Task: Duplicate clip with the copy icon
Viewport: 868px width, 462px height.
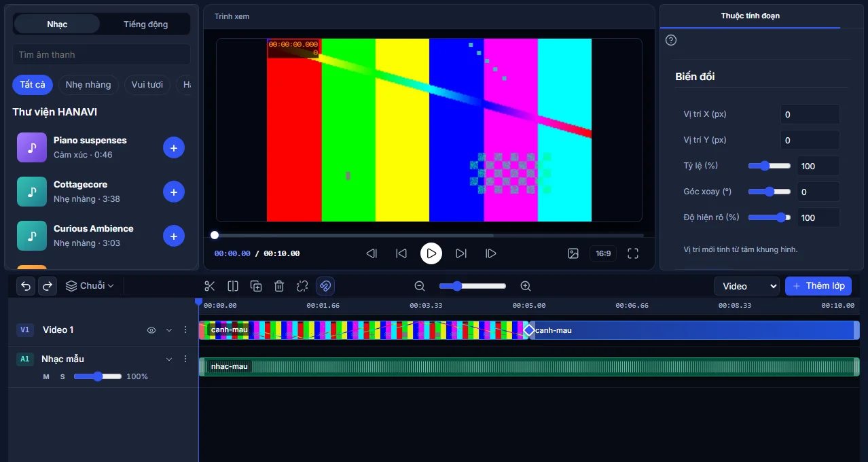Action: tap(256, 286)
